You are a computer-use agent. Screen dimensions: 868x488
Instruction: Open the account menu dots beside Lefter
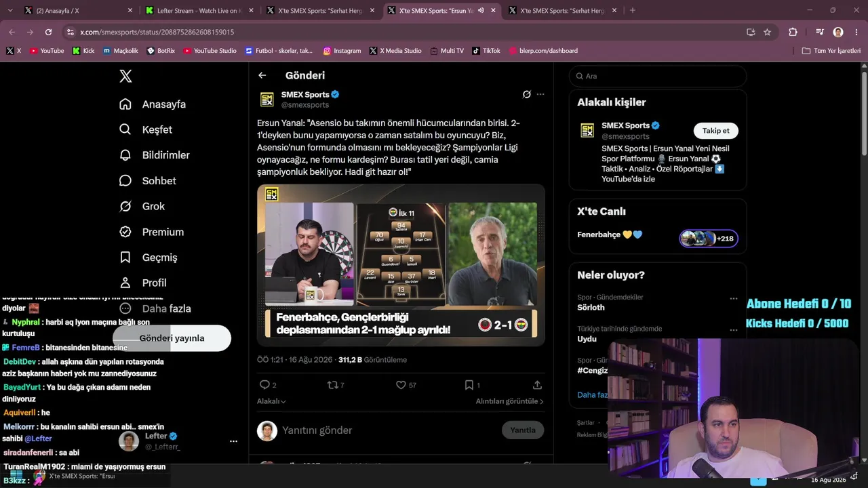tap(233, 441)
